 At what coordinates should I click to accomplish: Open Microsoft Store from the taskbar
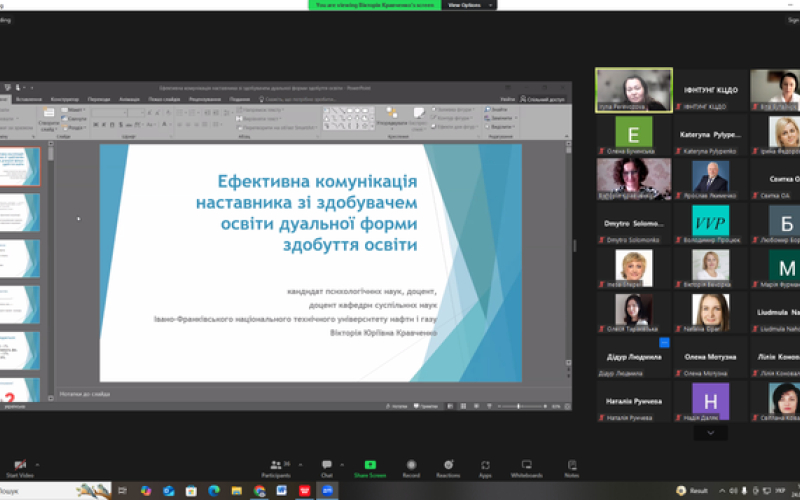tap(191, 491)
